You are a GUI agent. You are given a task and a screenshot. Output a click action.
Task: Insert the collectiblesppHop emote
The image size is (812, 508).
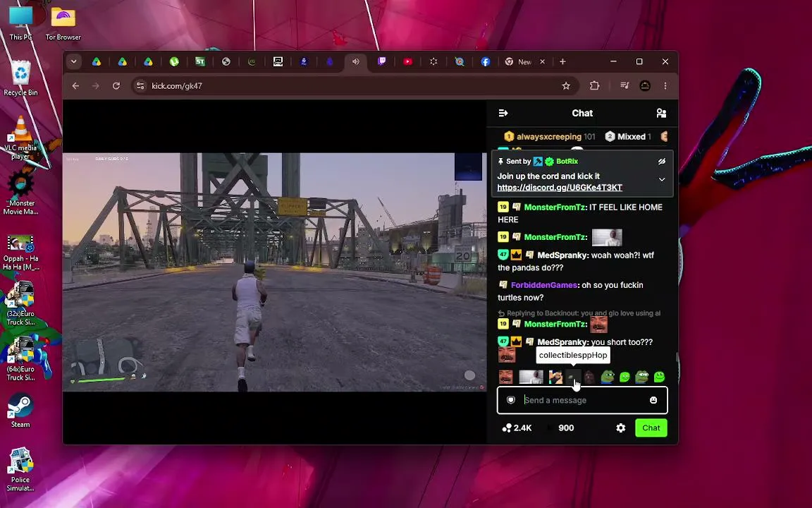coord(573,377)
